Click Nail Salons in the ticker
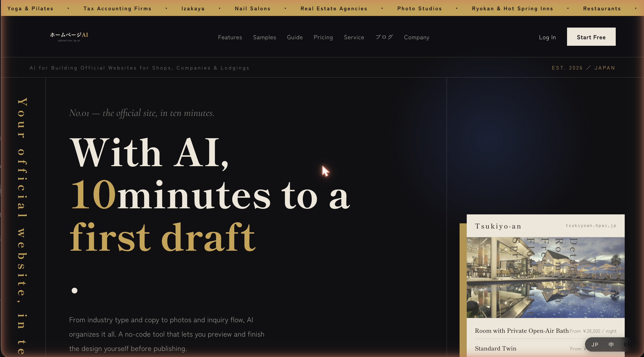This screenshot has width=644, height=357. pos(252,9)
